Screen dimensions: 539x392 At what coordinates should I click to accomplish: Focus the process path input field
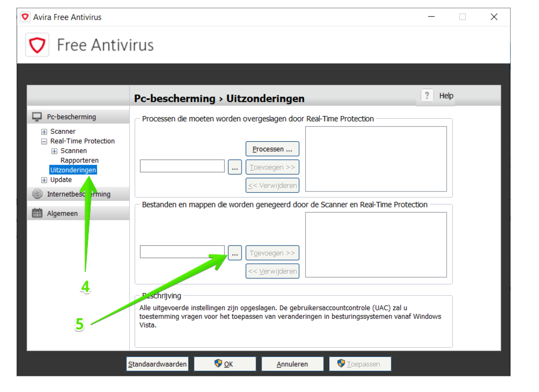[182, 166]
